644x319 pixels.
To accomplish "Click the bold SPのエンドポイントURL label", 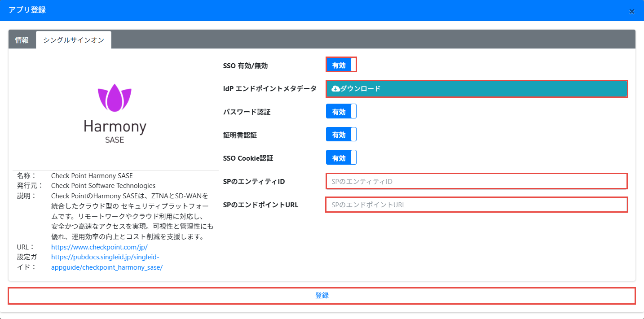I will click(x=260, y=205).
